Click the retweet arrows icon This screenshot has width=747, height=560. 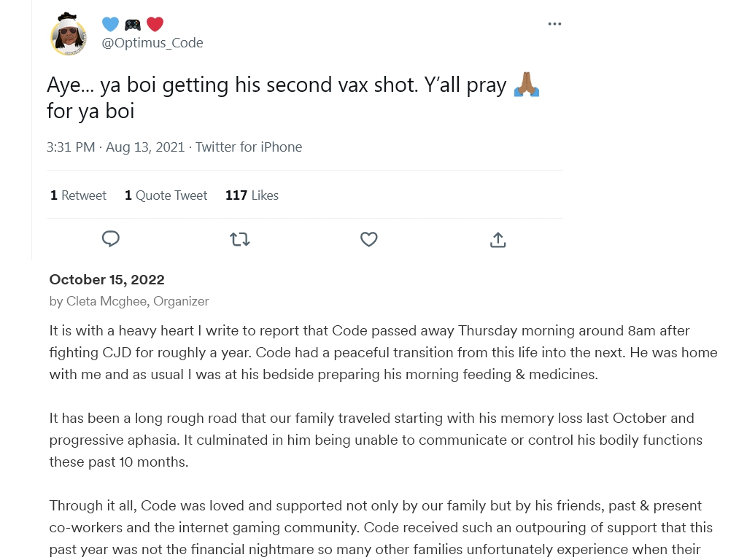tap(240, 239)
